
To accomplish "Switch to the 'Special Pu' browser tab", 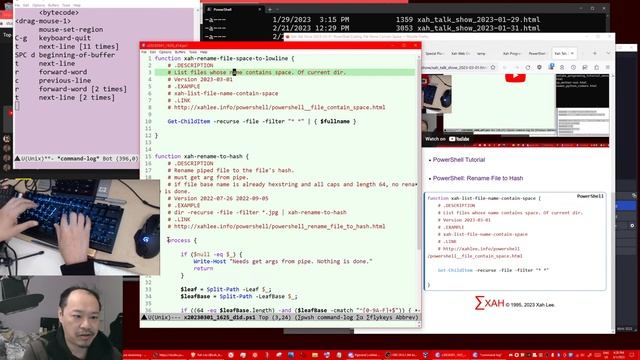I will pyautogui.click(x=434, y=53).
